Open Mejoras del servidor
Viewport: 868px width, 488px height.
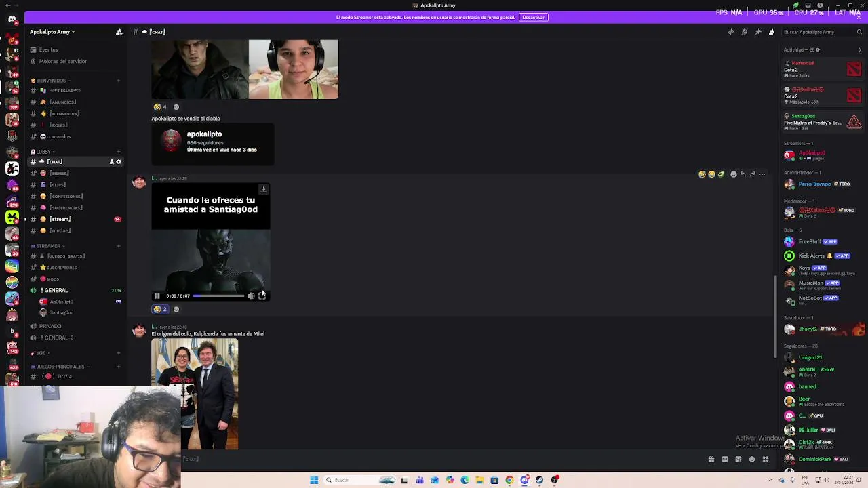(62, 61)
